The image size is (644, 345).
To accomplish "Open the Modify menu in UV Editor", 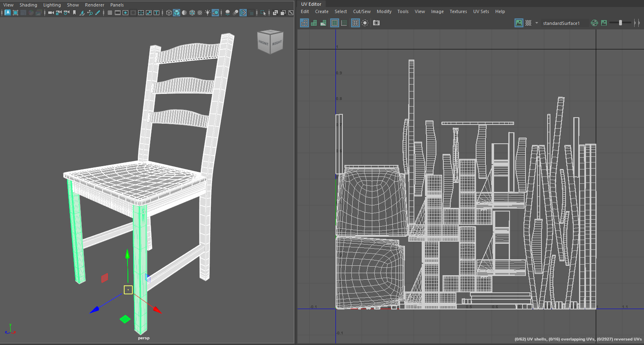I will (x=384, y=11).
